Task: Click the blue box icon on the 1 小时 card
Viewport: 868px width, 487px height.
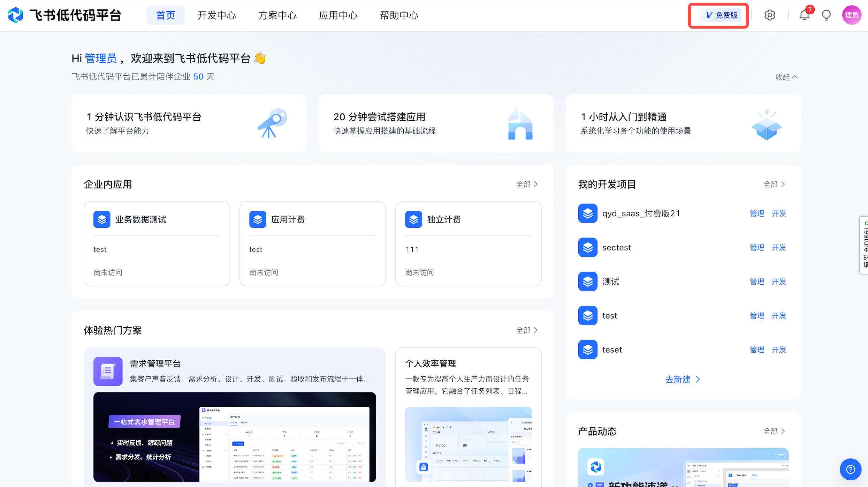Action: point(767,124)
